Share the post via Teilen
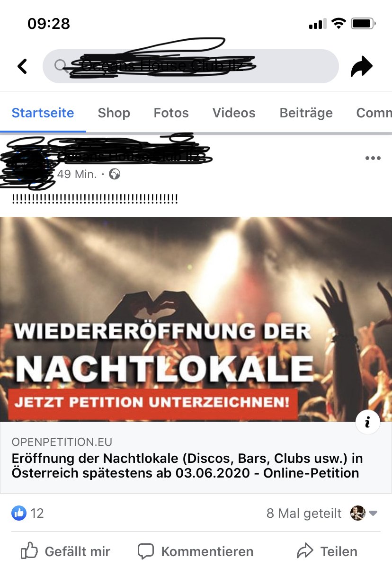 pos(327,551)
